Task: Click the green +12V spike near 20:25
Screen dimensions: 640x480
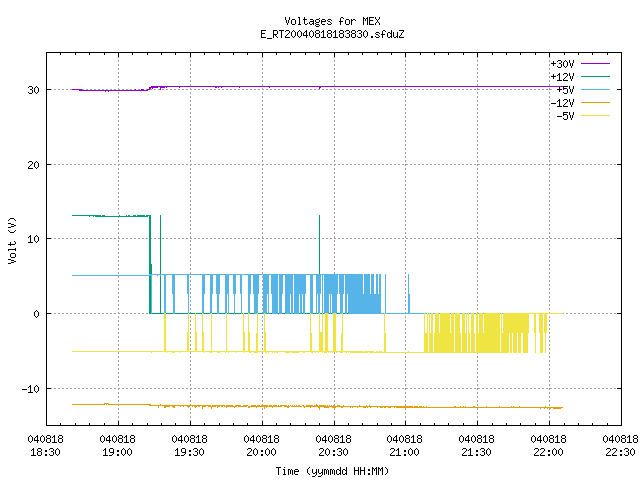Action: [x=320, y=245]
